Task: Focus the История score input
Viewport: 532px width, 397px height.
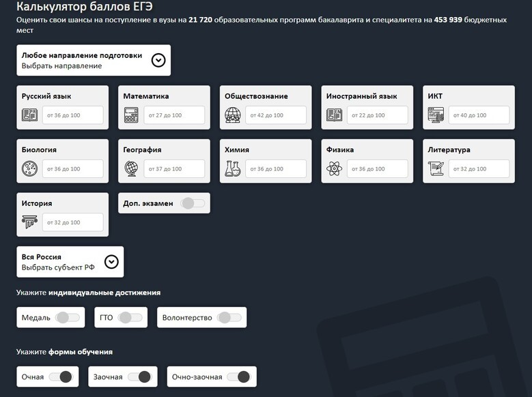Action: (73, 222)
